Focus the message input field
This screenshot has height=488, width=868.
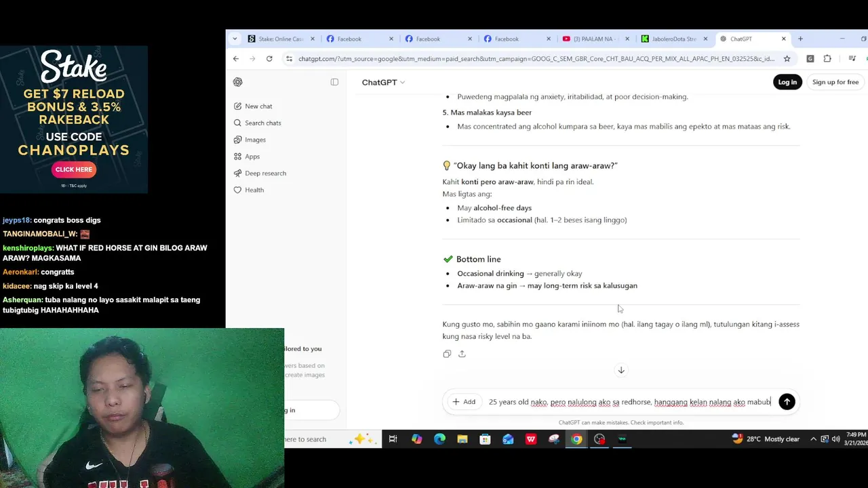629,402
